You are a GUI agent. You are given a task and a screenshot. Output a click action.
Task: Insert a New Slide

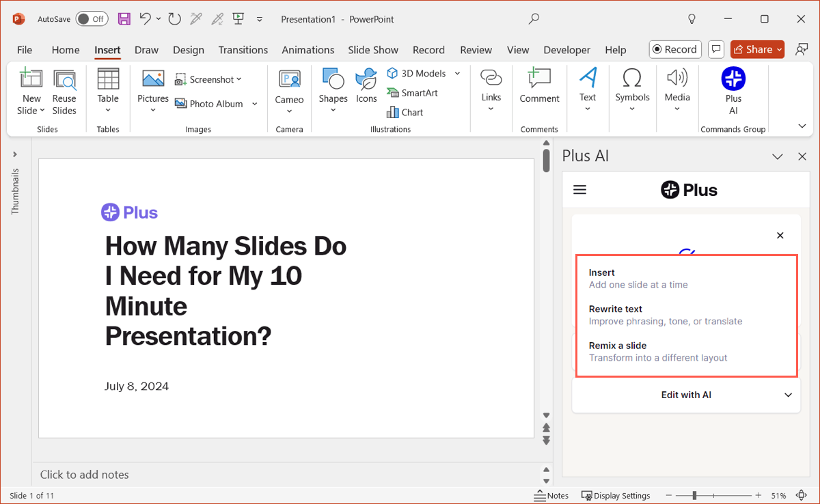point(31,92)
